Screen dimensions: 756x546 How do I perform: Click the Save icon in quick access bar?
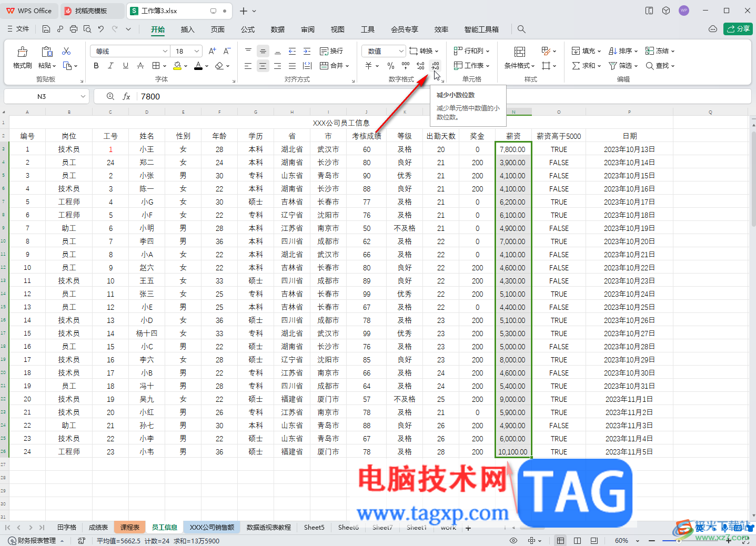click(46, 29)
